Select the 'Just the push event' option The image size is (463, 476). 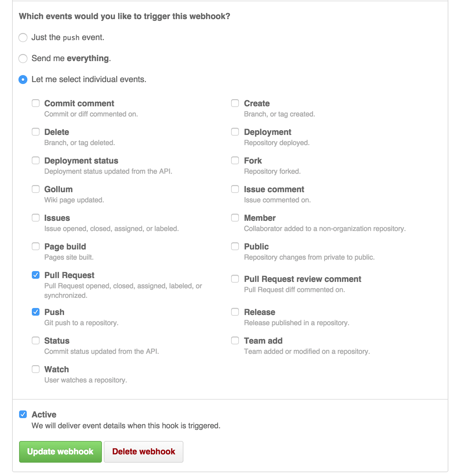coord(23,38)
